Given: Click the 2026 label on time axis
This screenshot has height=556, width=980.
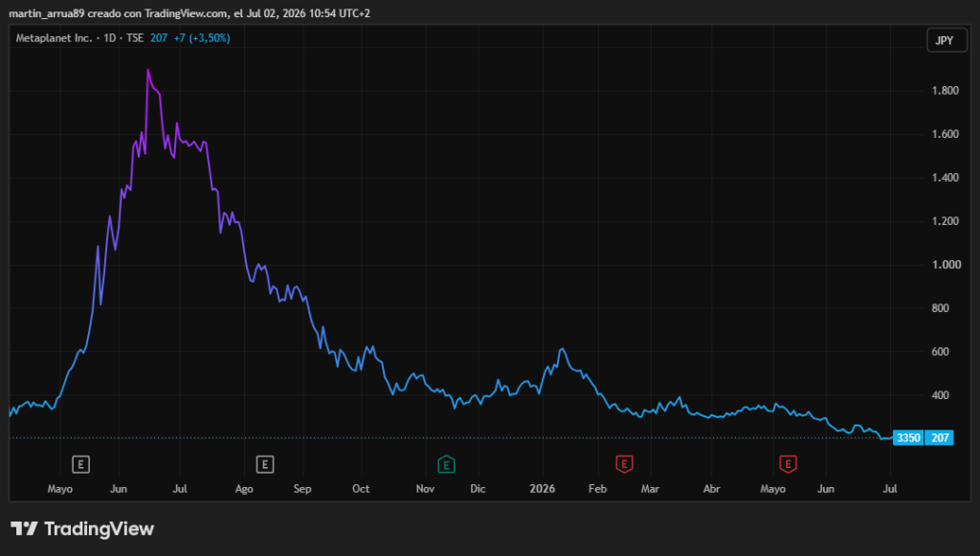Looking at the screenshot, I should (542, 488).
